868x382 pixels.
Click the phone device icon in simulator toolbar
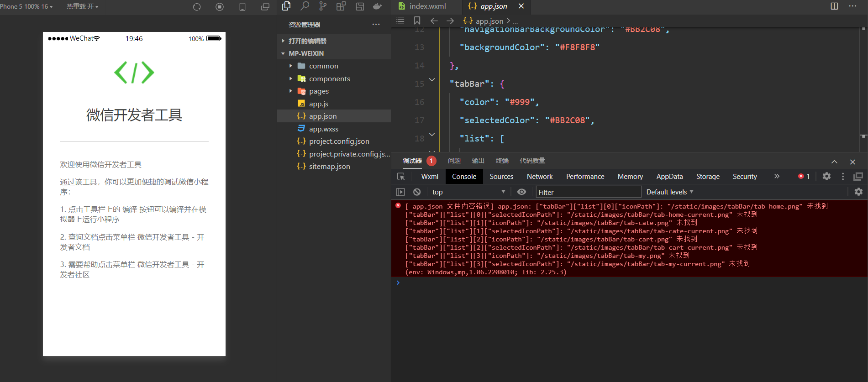pos(242,7)
